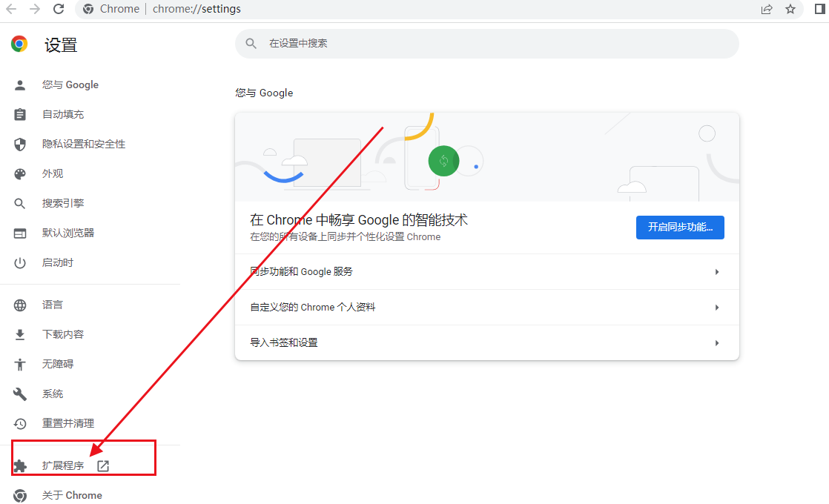Select 搜索引擎 in the sidebar
This screenshot has width=829, height=504.
pos(63,203)
